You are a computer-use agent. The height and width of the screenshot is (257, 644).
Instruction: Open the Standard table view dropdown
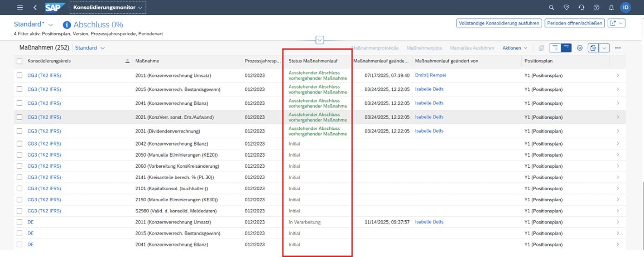[x=90, y=48]
